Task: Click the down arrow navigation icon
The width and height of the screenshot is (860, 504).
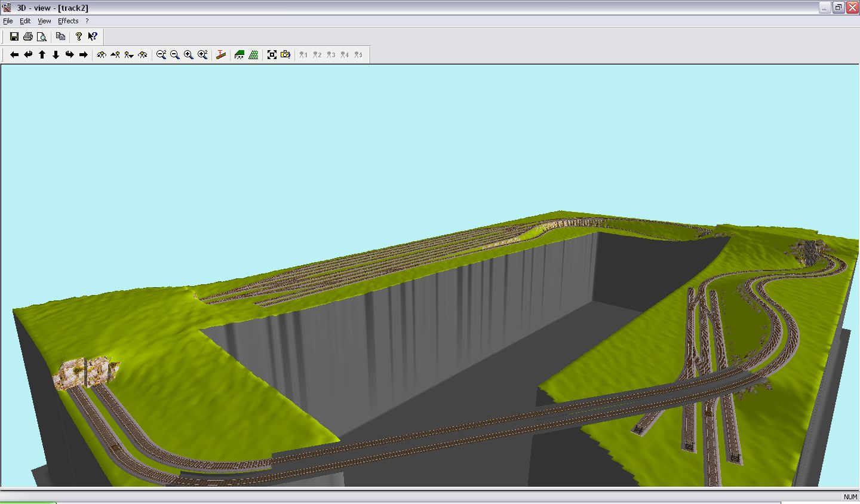Action: 56,55
